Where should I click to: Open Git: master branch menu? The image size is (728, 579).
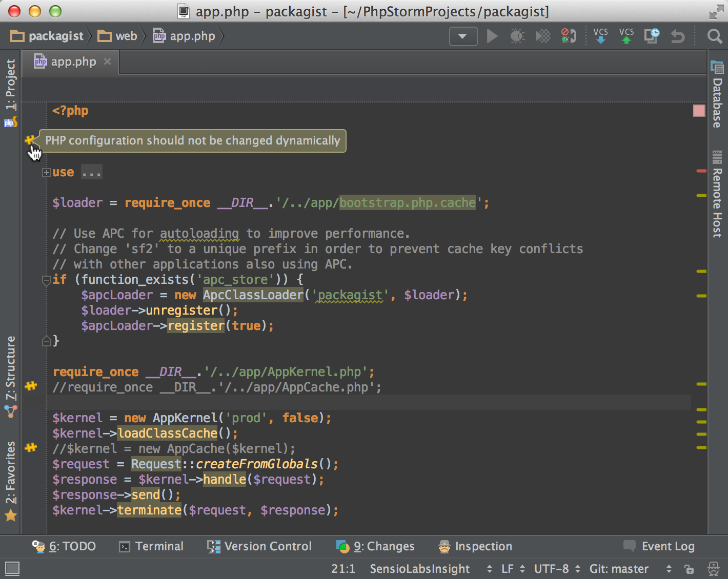click(x=630, y=569)
